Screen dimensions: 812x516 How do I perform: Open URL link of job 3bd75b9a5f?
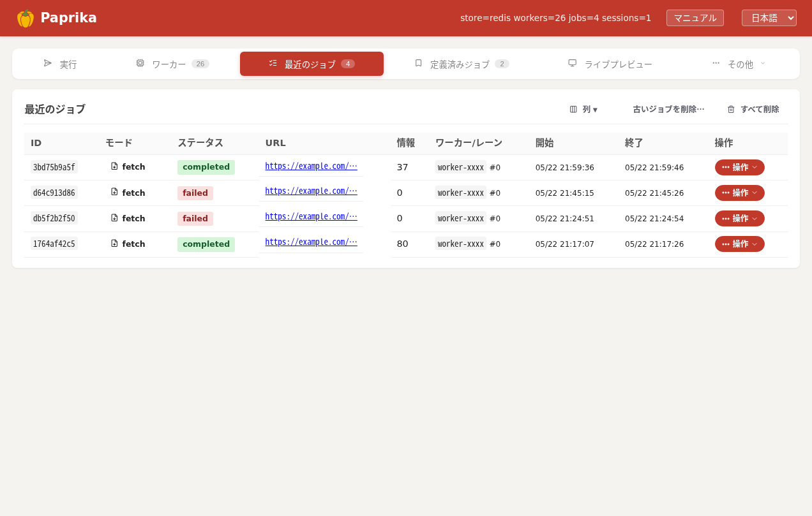coord(311,166)
